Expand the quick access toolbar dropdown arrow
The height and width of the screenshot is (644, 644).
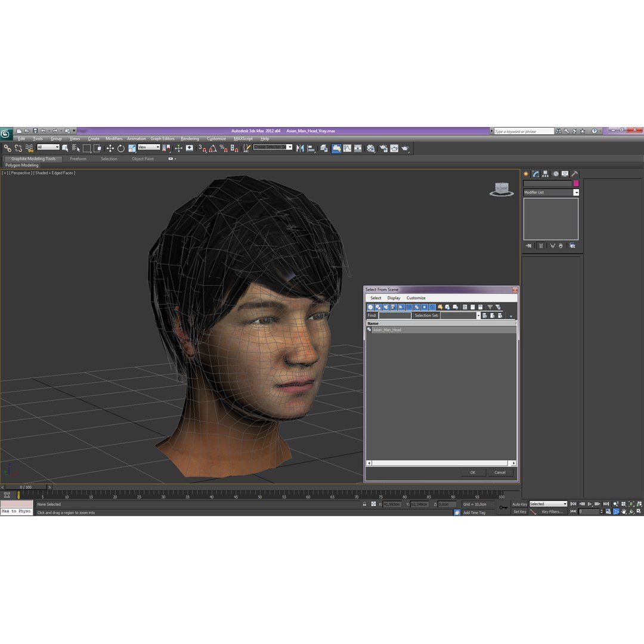point(75,131)
